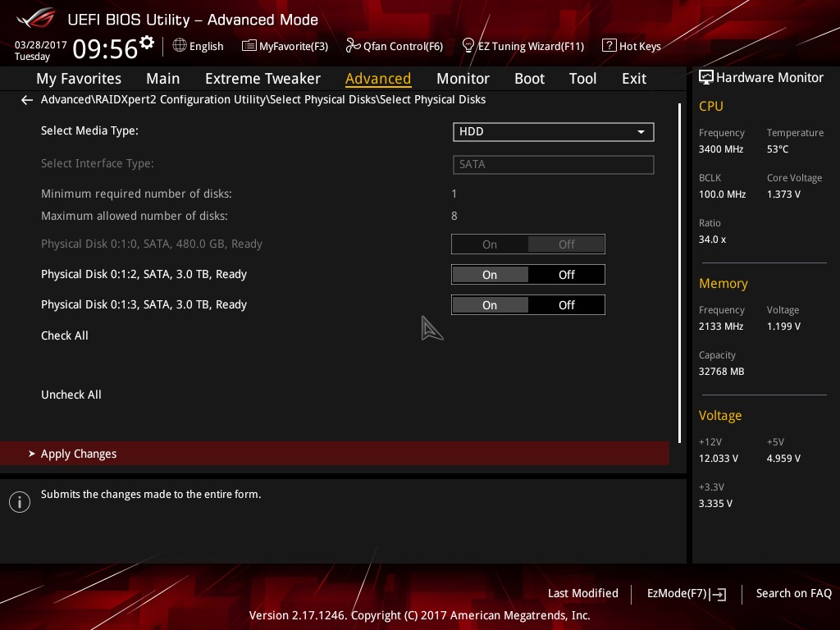Open Hot Keys via question mark icon
The height and width of the screenshot is (630, 840).
click(x=608, y=46)
